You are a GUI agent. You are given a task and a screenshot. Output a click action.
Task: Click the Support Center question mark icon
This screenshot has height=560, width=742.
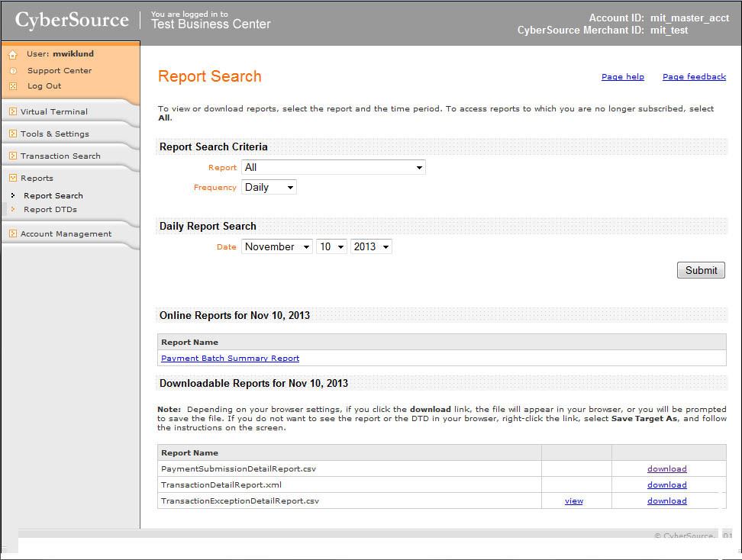[13, 71]
